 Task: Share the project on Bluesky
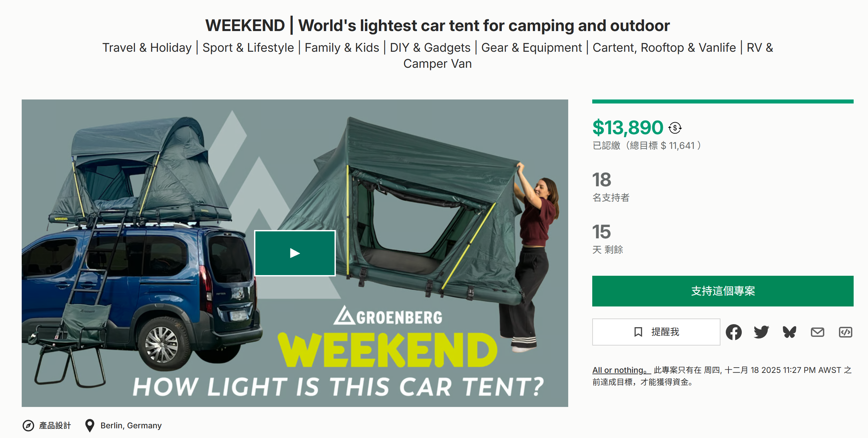(789, 332)
